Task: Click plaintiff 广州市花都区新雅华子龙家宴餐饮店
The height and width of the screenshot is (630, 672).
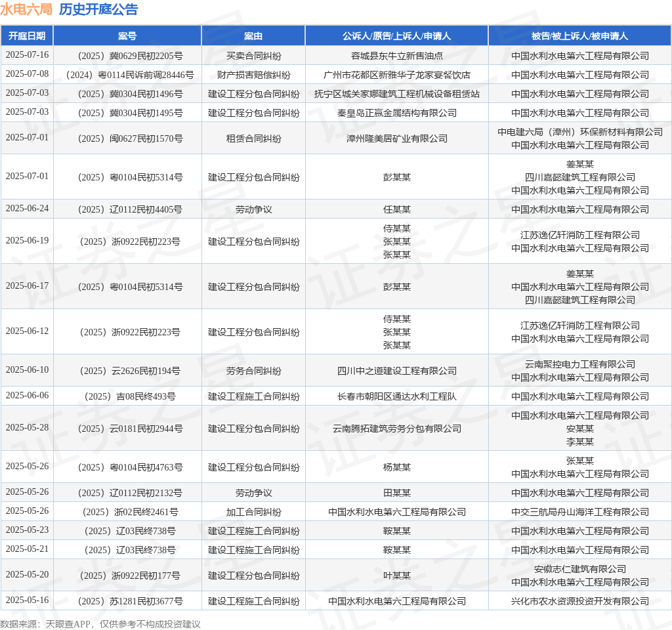Action: pyautogui.click(x=396, y=75)
